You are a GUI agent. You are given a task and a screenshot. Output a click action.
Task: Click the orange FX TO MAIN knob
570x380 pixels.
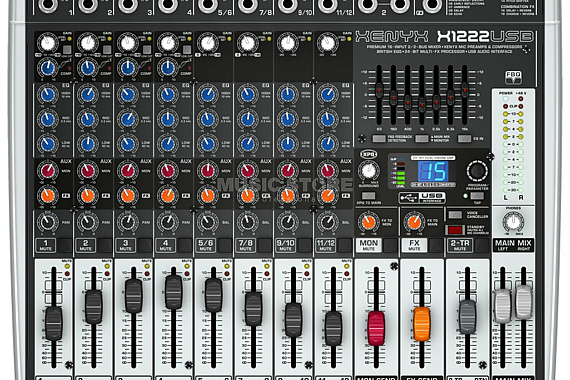coord(414,222)
